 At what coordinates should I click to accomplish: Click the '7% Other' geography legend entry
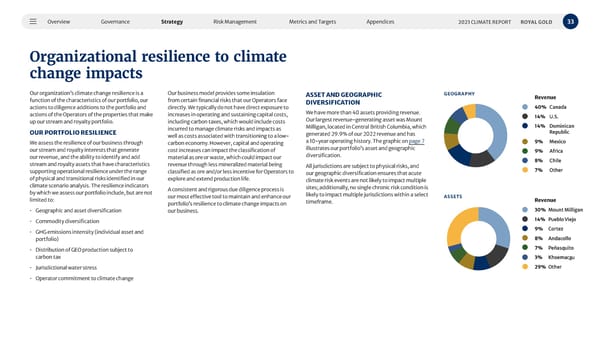543,170
